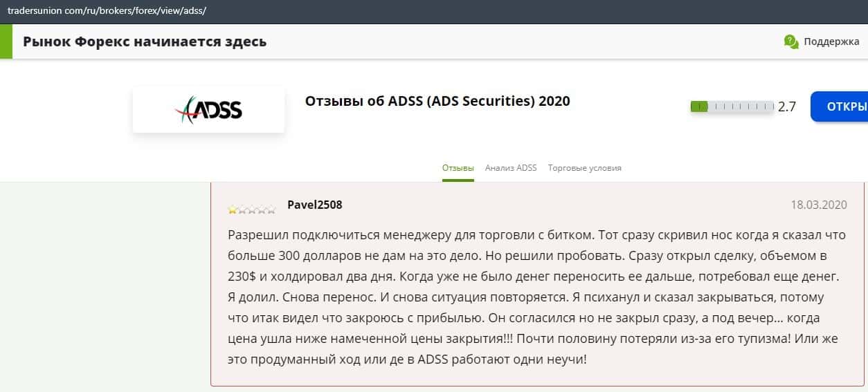The image size is (868, 392).
Task: Select the Торговые условия tab
Action: (x=584, y=168)
